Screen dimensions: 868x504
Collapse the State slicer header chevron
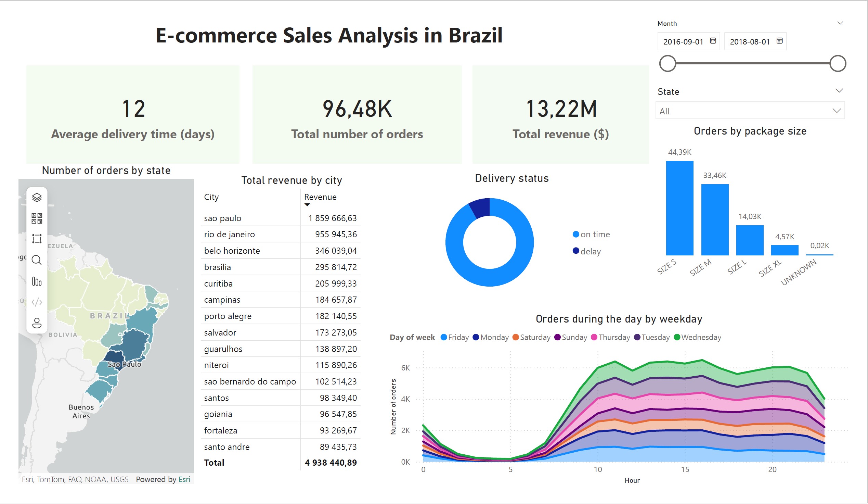point(839,91)
